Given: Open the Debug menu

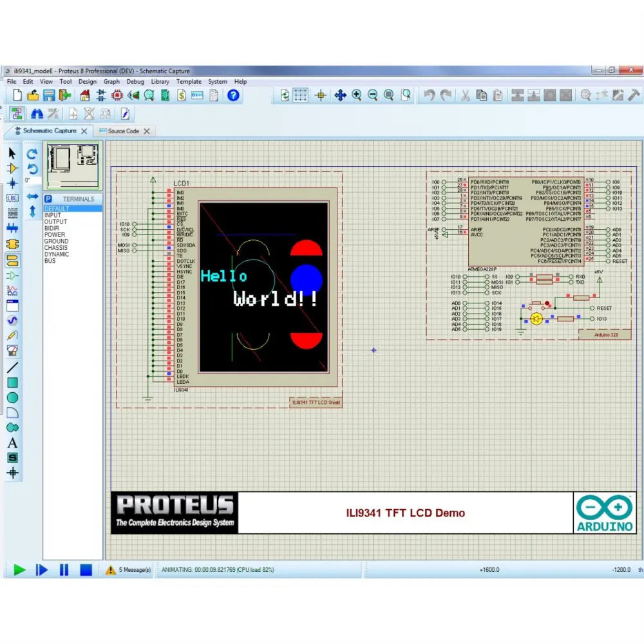Looking at the screenshot, I should click(135, 82).
